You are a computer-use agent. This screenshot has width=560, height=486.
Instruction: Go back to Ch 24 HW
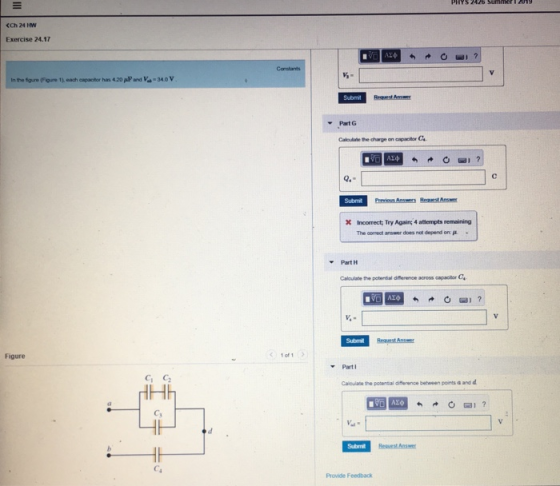(x=21, y=25)
